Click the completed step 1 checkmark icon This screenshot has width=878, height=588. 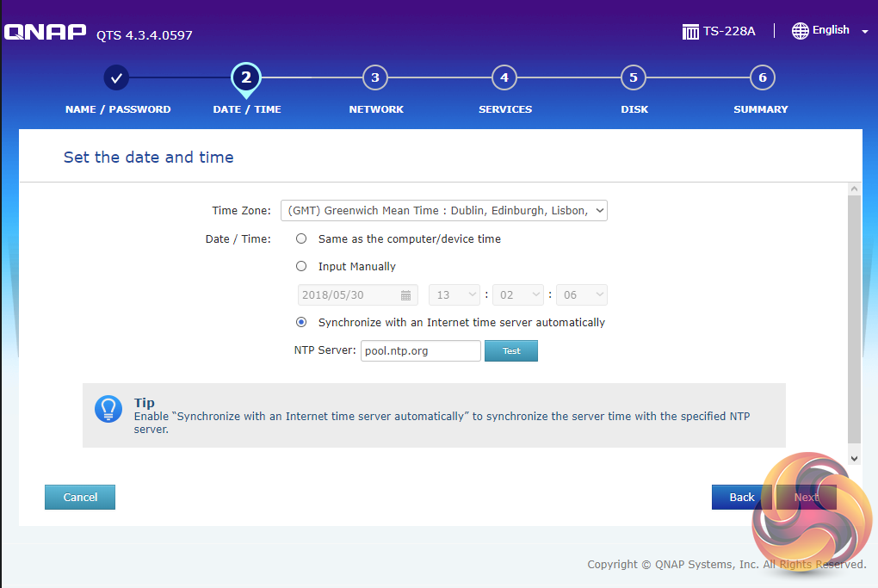117,77
